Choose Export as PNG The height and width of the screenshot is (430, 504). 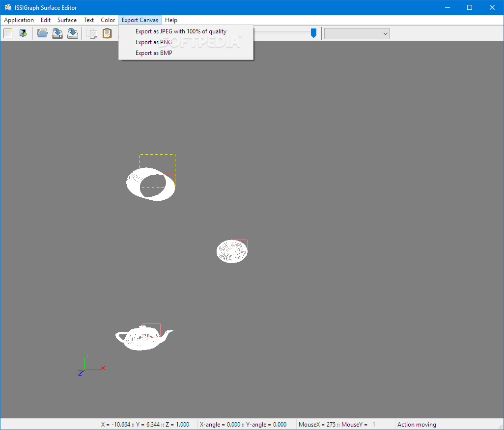(x=186, y=42)
